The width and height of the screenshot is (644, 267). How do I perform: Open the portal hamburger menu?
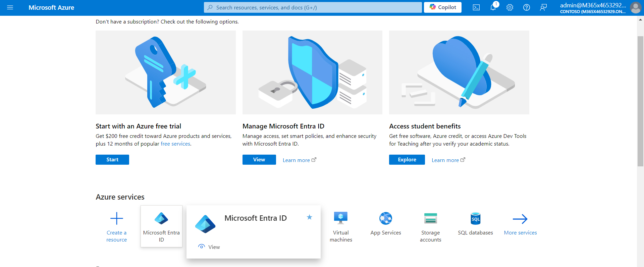click(10, 7)
